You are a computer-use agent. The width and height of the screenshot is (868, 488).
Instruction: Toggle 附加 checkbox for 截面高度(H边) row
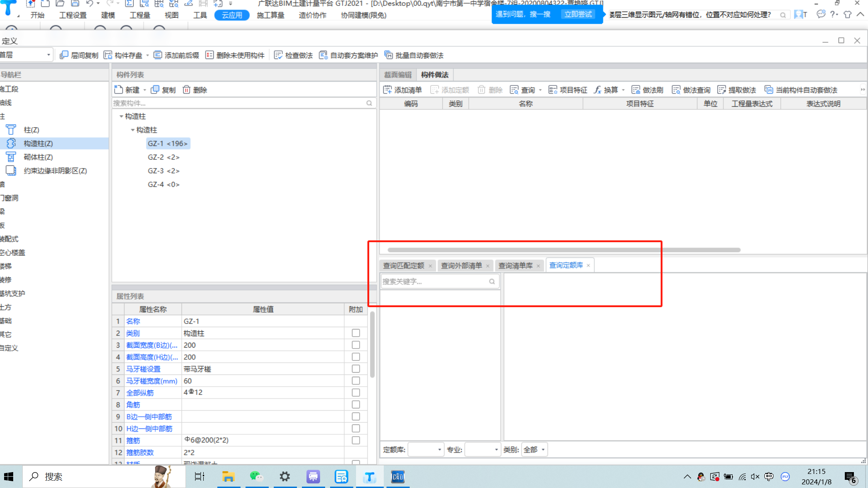[x=356, y=357]
